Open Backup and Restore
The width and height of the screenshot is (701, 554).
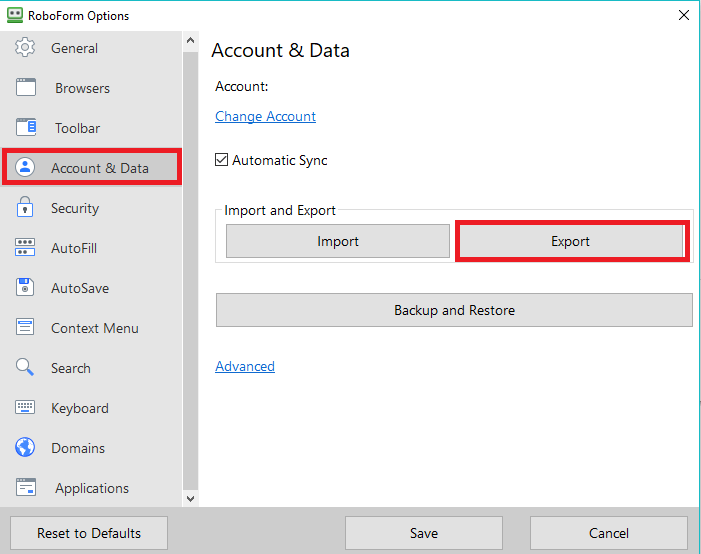pyautogui.click(x=454, y=310)
